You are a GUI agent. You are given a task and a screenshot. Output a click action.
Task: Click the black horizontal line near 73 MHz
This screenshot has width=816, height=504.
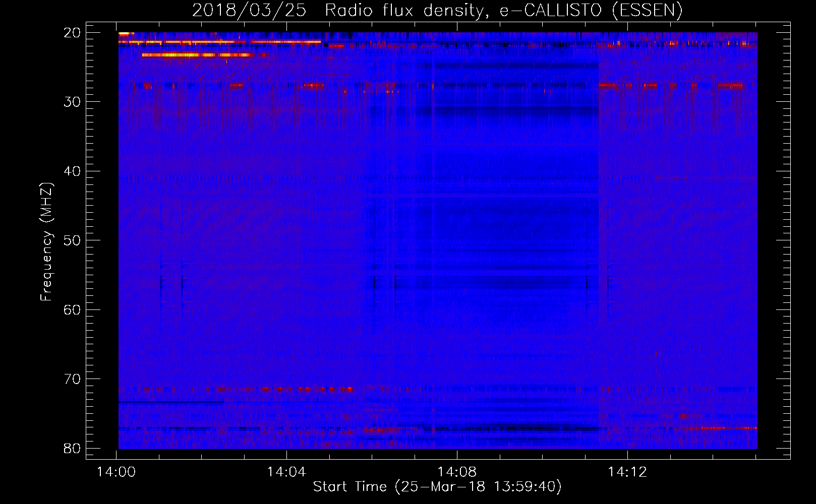click(x=171, y=402)
